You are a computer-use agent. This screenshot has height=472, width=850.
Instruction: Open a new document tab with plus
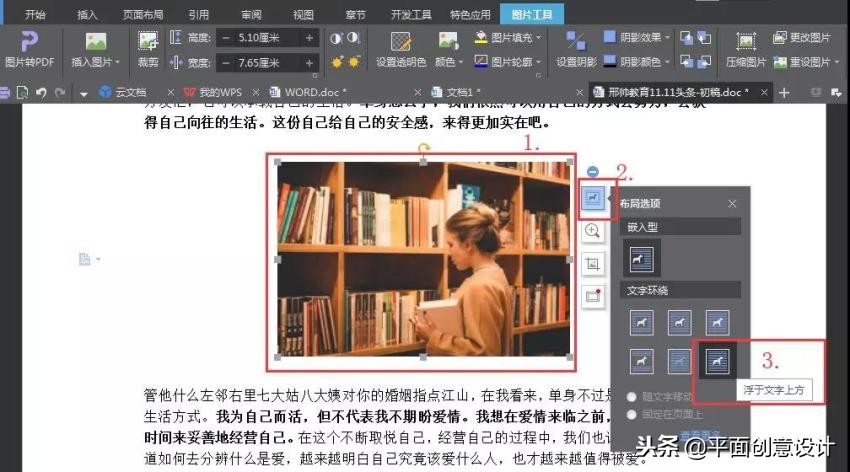pos(784,93)
